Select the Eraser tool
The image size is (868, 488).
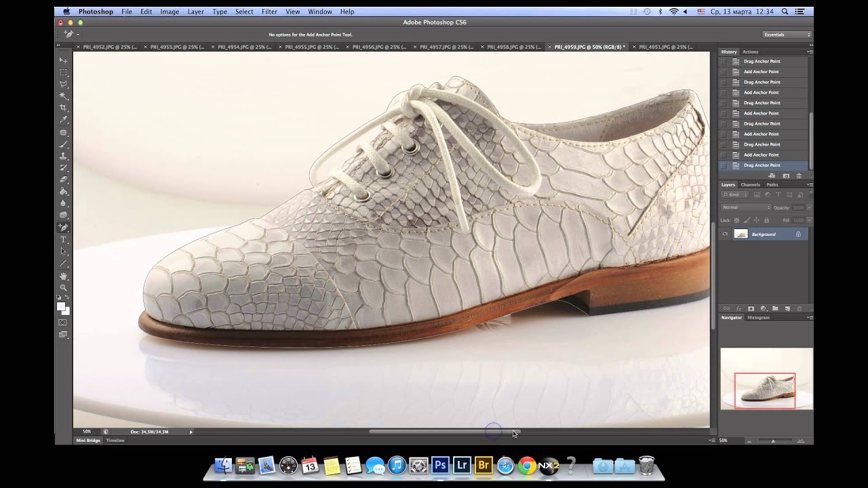click(x=64, y=180)
